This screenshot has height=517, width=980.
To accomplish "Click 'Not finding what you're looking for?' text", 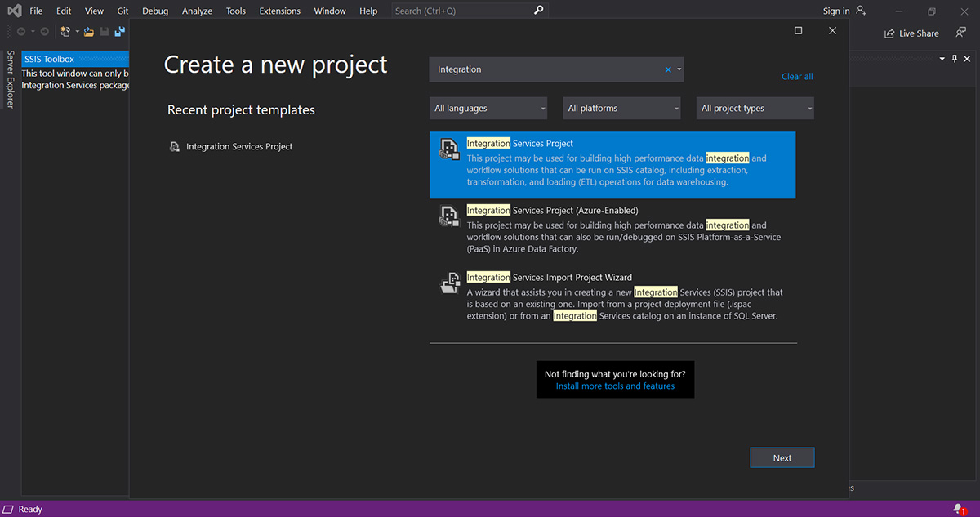I will tap(615, 374).
